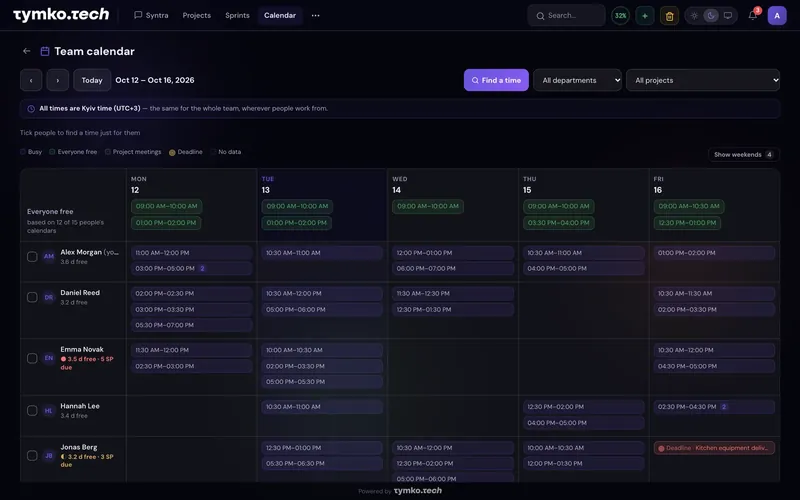Open the 32% progress indicator
The image size is (800, 500).
point(620,16)
